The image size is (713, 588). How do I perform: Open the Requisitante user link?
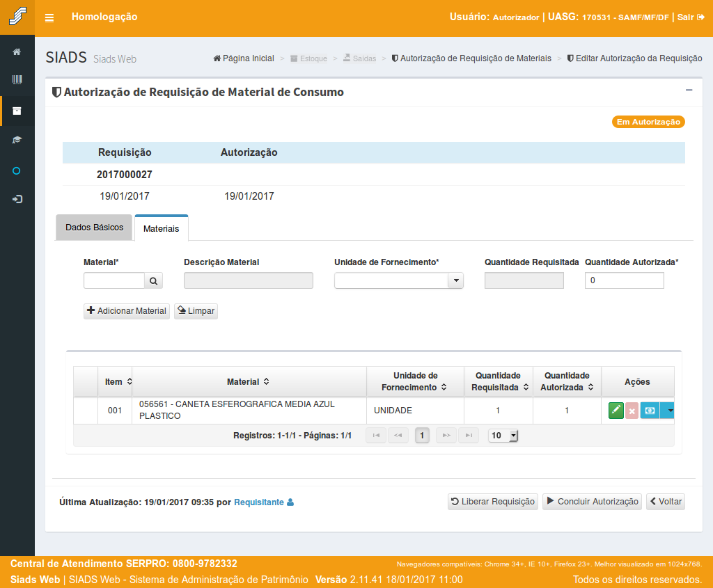coord(264,502)
